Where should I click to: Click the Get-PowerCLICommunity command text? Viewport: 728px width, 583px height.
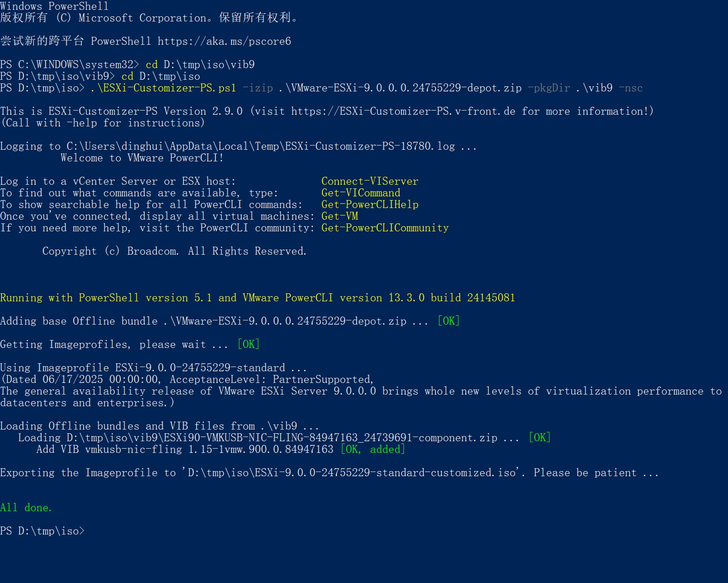[x=385, y=228]
